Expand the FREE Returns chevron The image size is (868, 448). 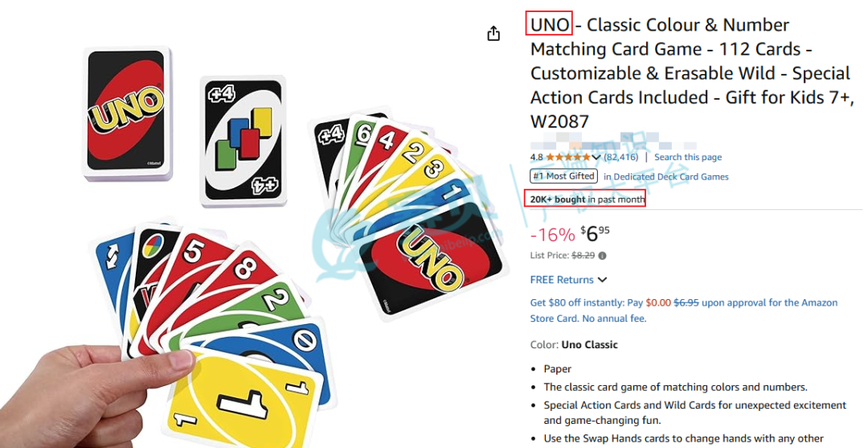(x=602, y=280)
